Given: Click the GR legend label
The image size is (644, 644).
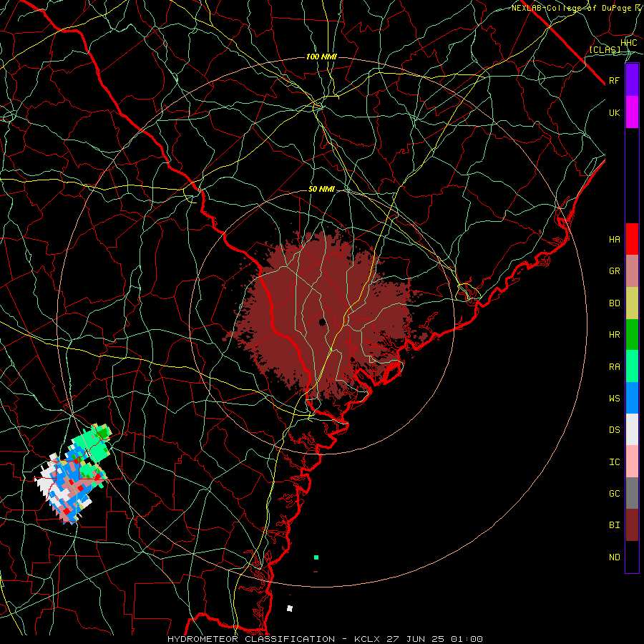Looking at the screenshot, I should pos(615,271).
